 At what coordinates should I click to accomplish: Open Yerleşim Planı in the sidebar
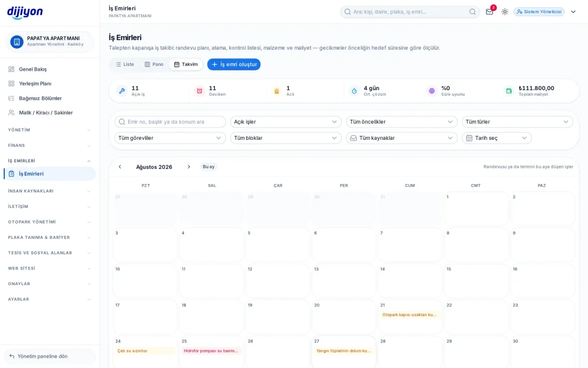coord(50,84)
